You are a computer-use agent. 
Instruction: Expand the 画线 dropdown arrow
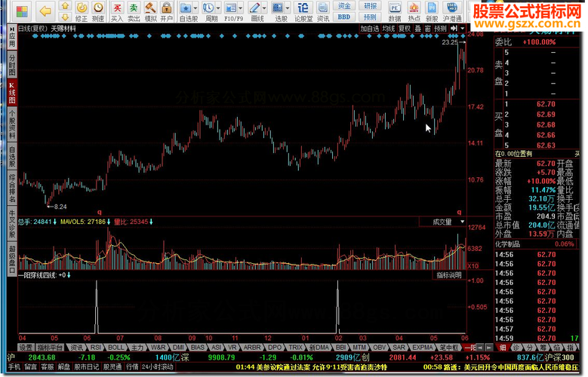coord(264,8)
